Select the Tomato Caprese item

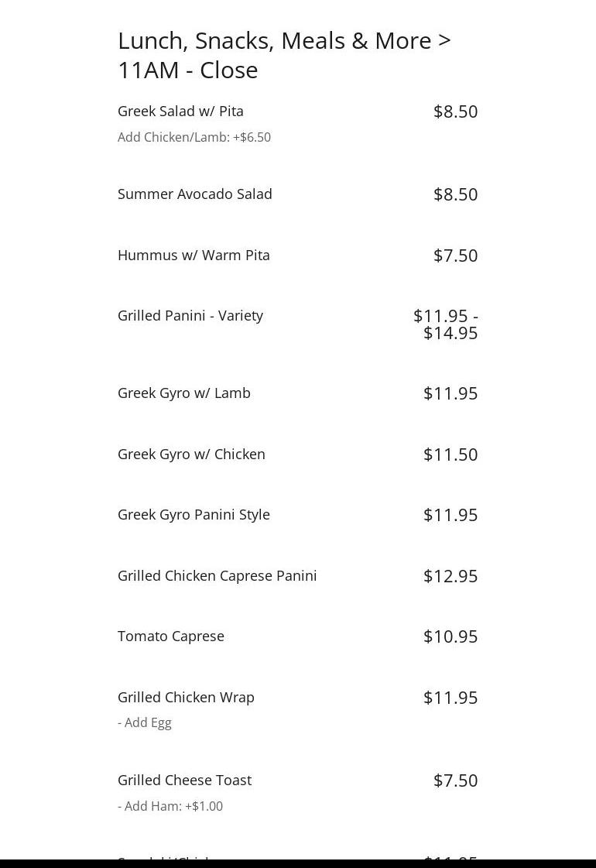[x=171, y=636]
